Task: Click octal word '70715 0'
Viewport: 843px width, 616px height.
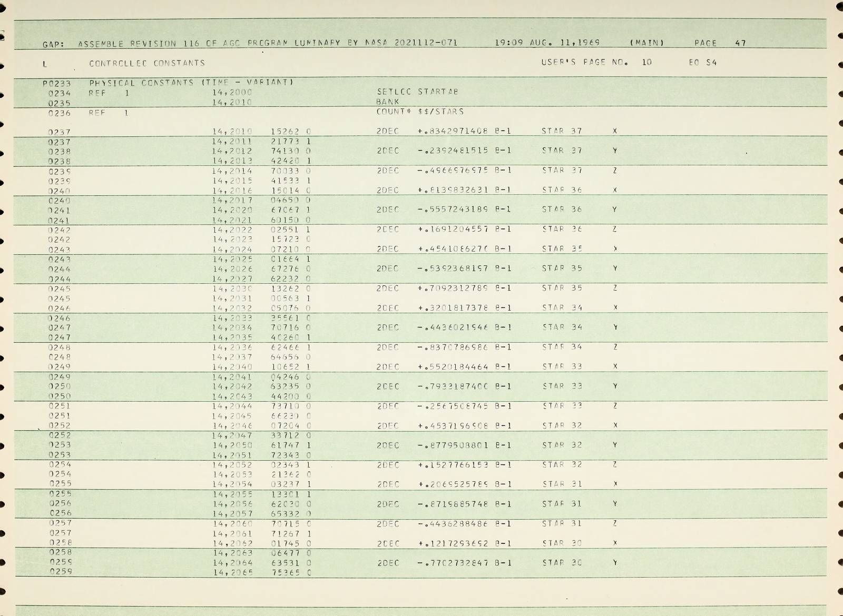Action: (291, 524)
